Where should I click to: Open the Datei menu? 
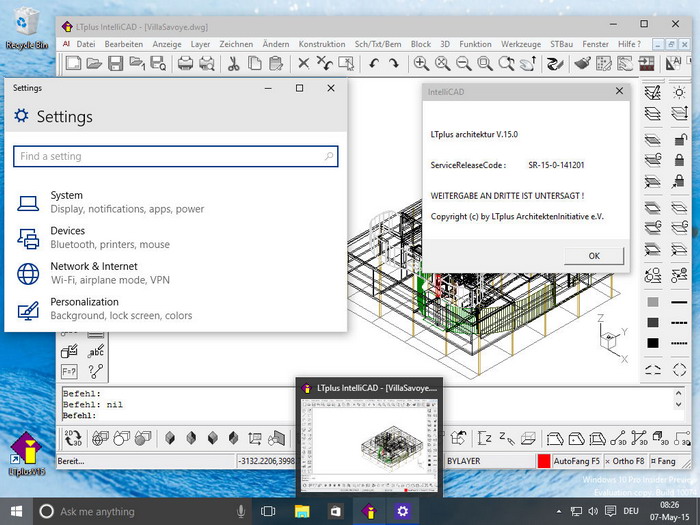(x=86, y=44)
